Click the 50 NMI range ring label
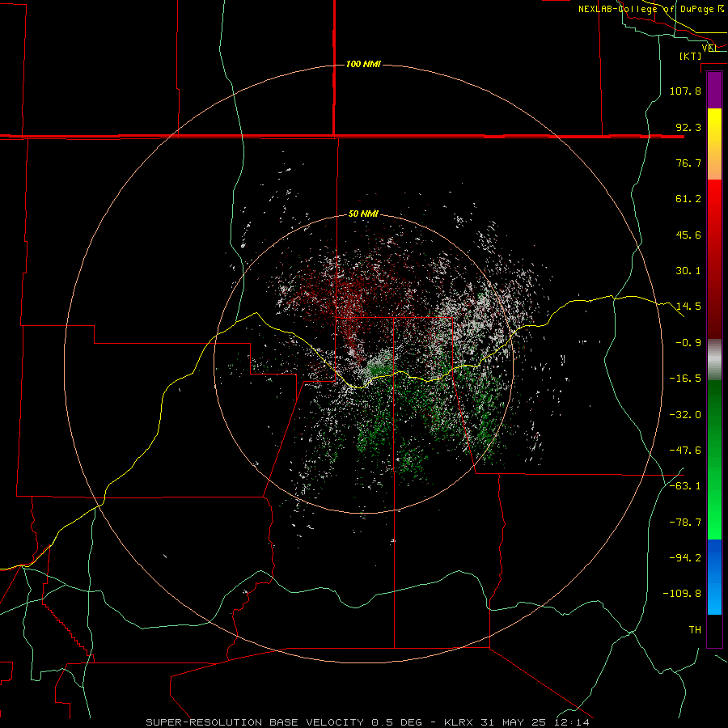The width and height of the screenshot is (728, 728). click(x=363, y=214)
